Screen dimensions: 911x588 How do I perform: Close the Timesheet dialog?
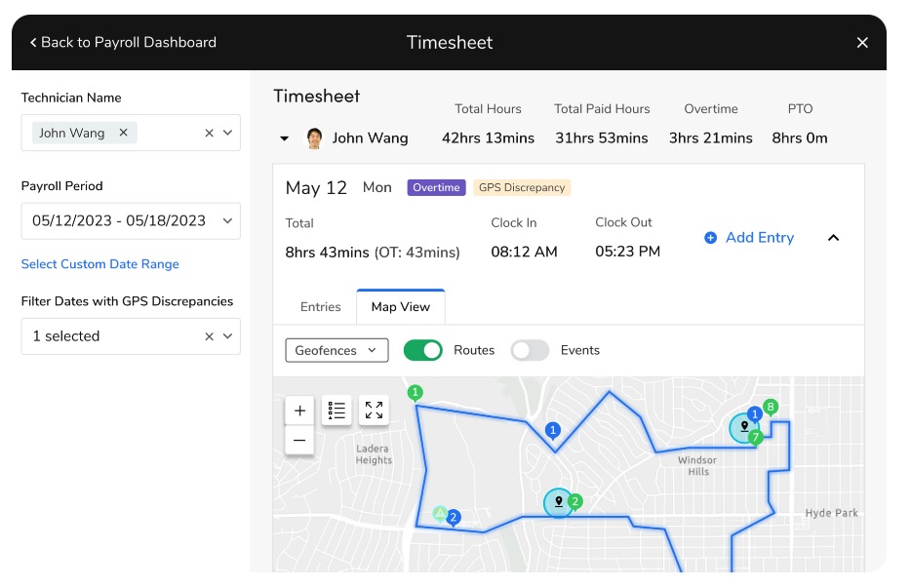coord(862,42)
